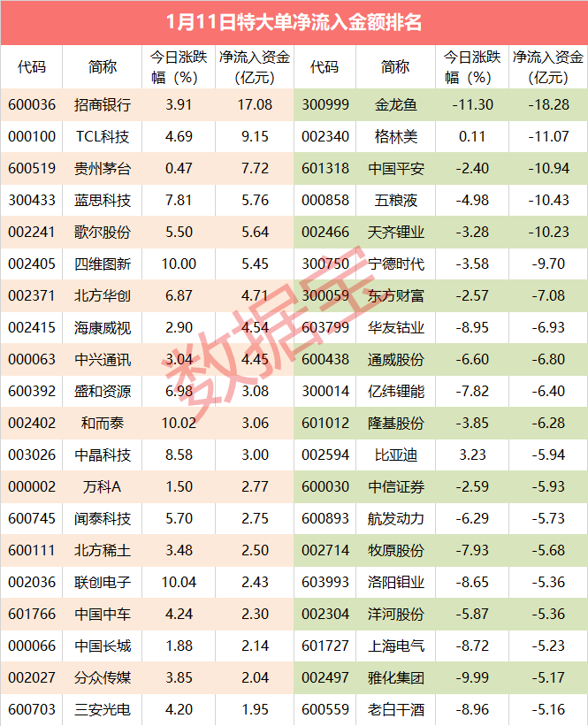Image resolution: width=588 pixels, height=726 pixels.
Task: Select the 五粮液 stock name cell
Action: click(x=395, y=201)
